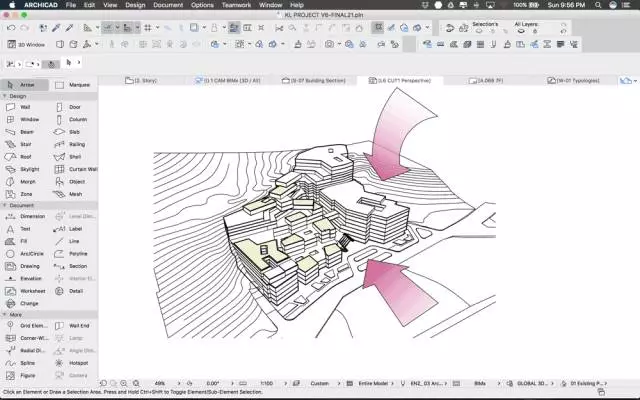
Task: Collapse the Document toolbox section
Action: 4,205
